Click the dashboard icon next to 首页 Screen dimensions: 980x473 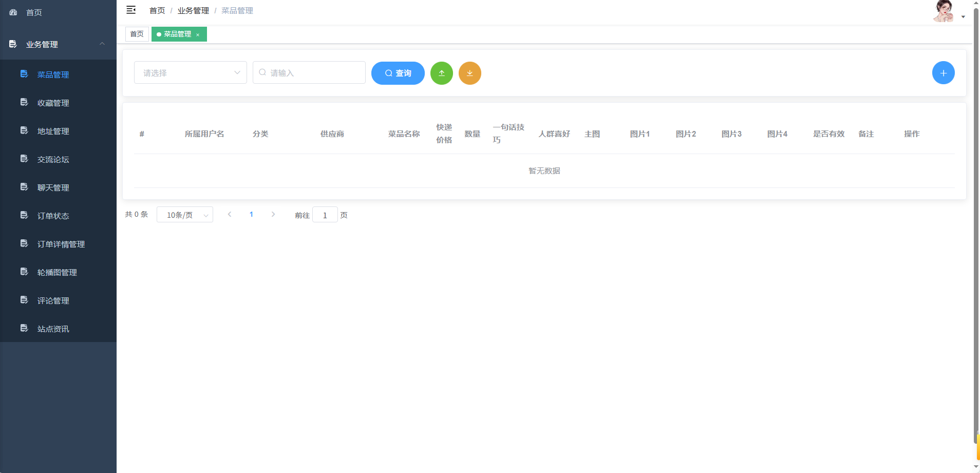(x=13, y=12)
